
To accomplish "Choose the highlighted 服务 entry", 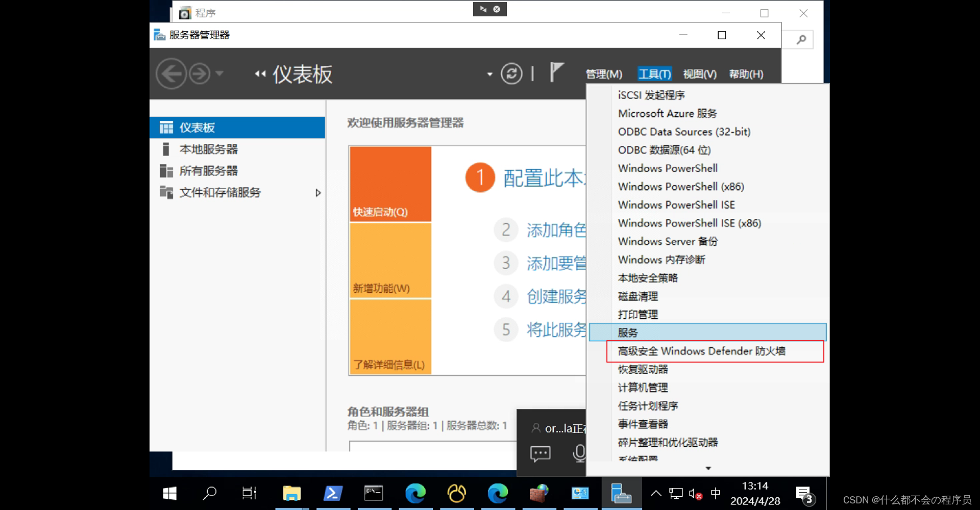I will pyautogui.click(x=707, y=333).
